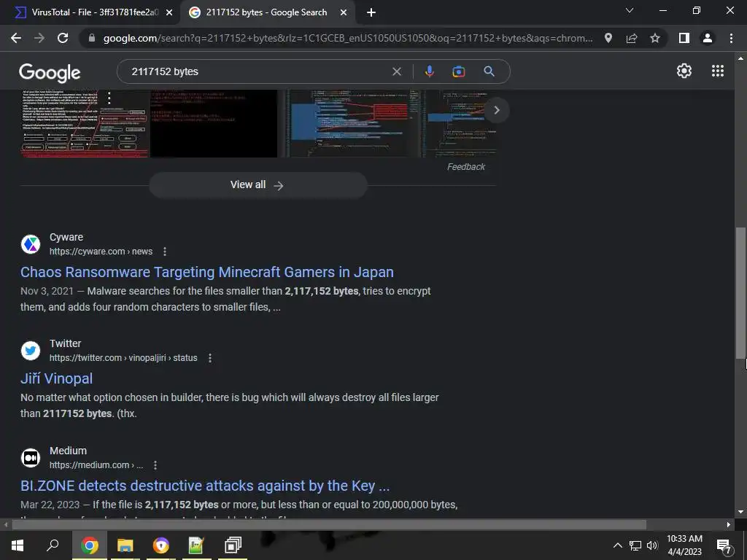747x560 pixels.
Task: Open three-dot menu on first image thumbnail
Action: 109,98
